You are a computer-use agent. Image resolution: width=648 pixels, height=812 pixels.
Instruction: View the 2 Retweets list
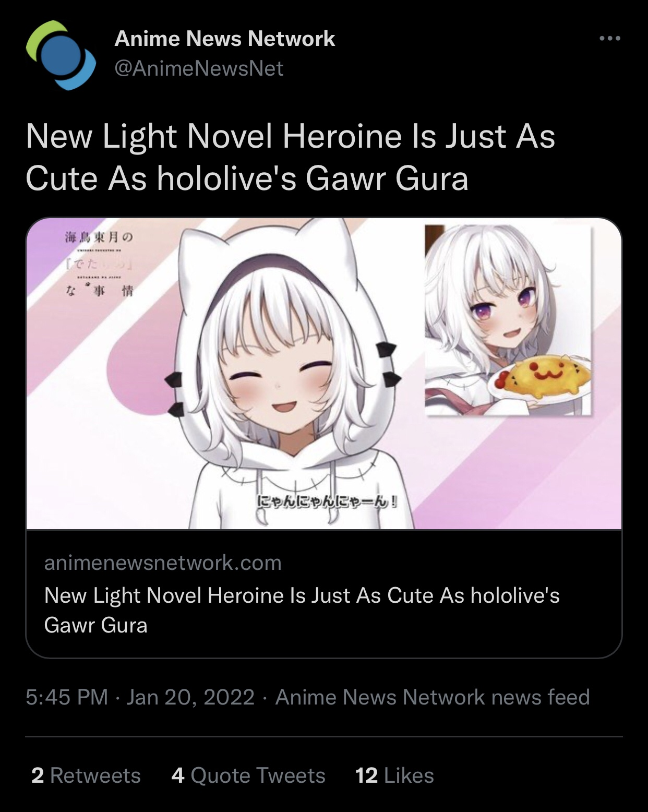click(86, 775)
